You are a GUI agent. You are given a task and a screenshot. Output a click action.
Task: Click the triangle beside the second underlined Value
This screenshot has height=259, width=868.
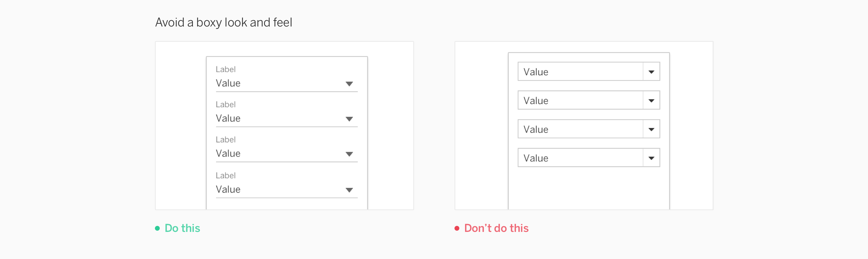tap(349, 118)
